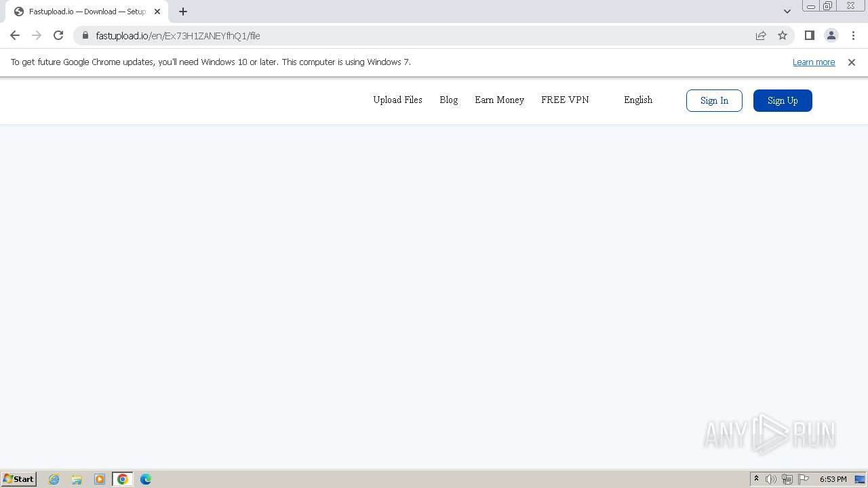Switch to Chrome taskbar icon
Screen dimensions: 868x488
point(123,479)
